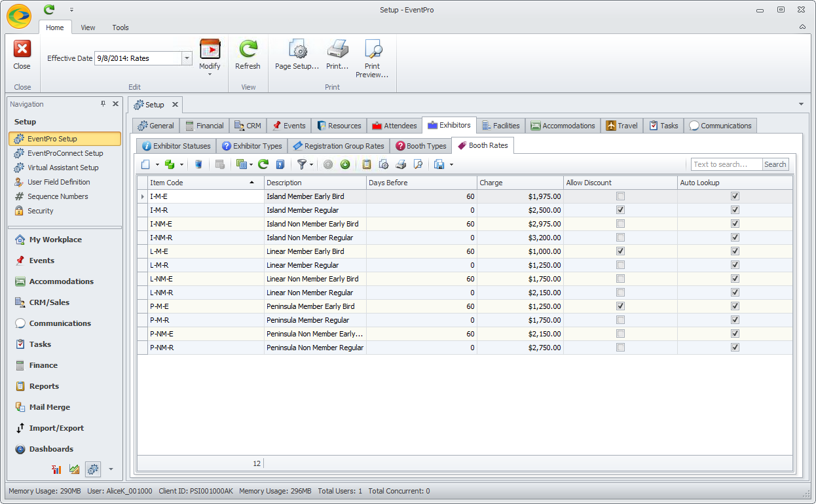Image resolution: width=816 pixels, height=504 pixels.
Task: Click the Page Setup button in ribbon
Action: (297, 54)
